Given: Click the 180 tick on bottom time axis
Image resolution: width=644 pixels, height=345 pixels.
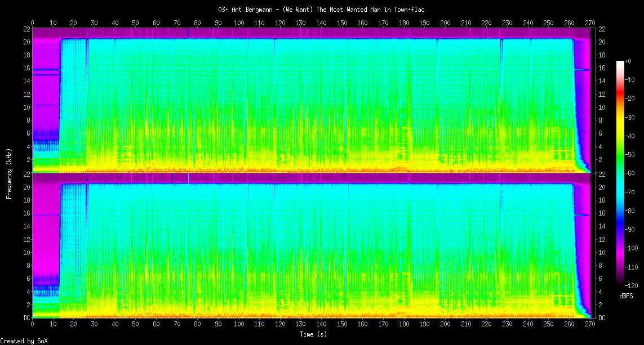Looking at the screenshot, I should coord(403,325).
